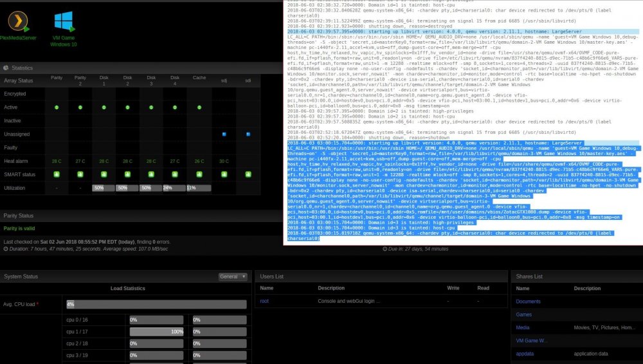This screenshot has width=643, height=364.
Task: Click sdi unassigned blue square indicator
Action: [248, 134]
